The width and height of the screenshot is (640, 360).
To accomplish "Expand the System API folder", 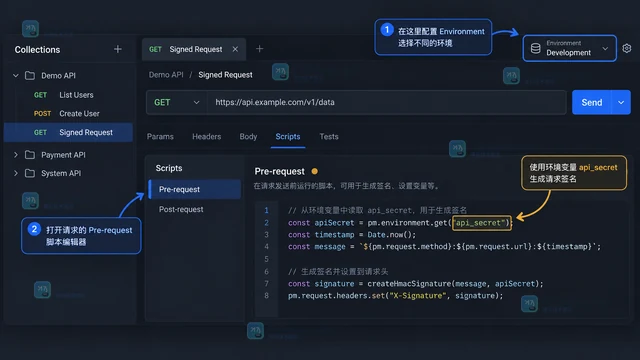I will coord(16,173).
